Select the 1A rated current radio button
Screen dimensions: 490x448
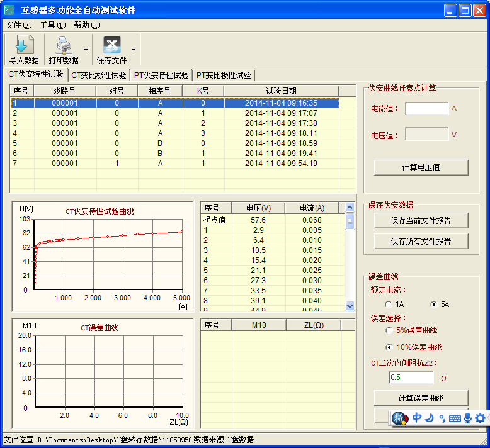click(x=389, y=305)
